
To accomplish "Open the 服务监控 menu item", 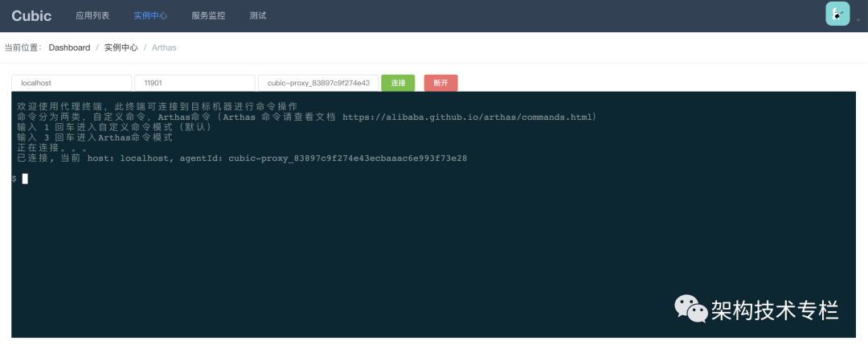I will (208, 15).
